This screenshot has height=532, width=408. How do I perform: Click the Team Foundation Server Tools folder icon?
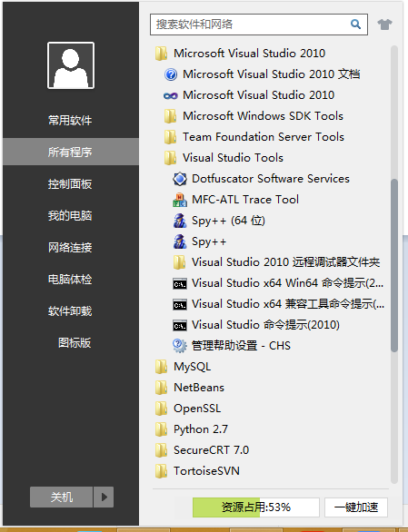170,137
